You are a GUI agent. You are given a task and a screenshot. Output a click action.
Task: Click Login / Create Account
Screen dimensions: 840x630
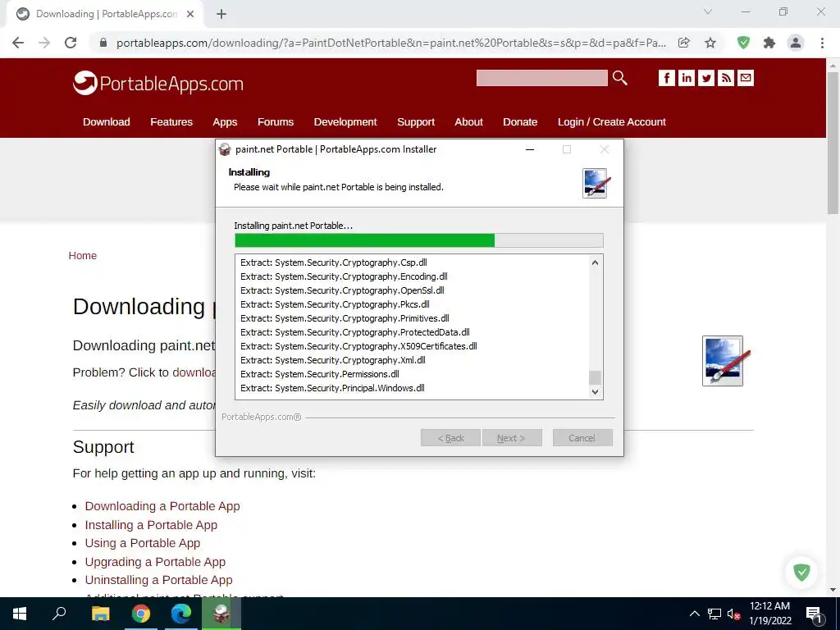(x=612, y=122)
